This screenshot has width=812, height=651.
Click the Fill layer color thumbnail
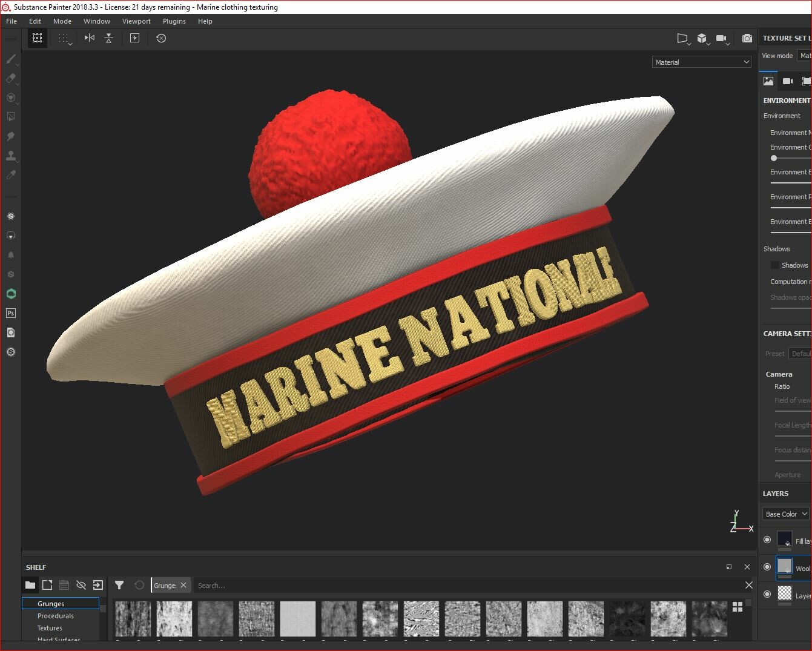tap(785, 538)
